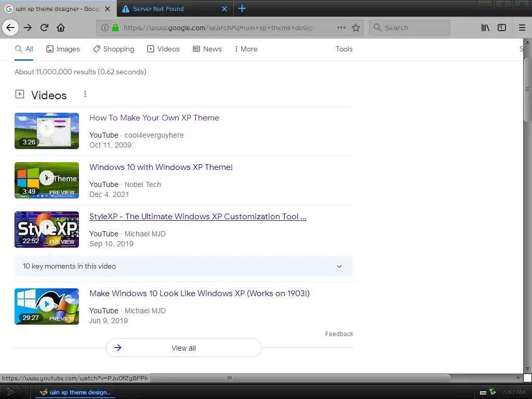532x399 pixels.
Task: Click the taskbar start button icon
Action: tap(10, 392)
